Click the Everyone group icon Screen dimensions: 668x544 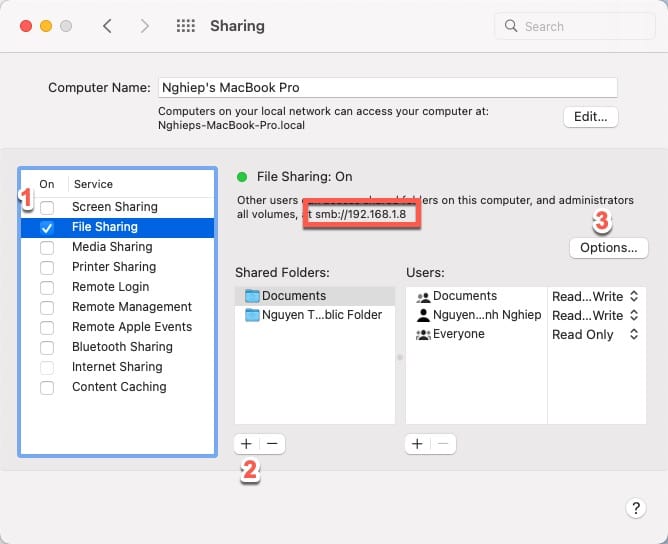coord(423,334)
